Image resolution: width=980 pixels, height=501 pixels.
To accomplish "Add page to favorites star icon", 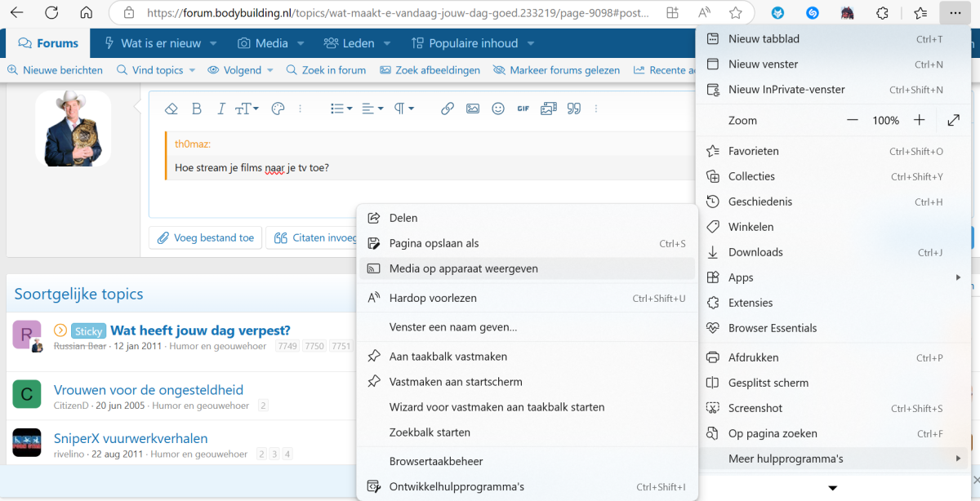I will (735, 13).
